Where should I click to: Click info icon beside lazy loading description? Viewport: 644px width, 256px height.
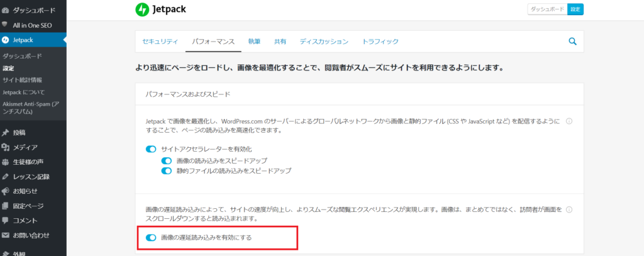pos(569,209)
